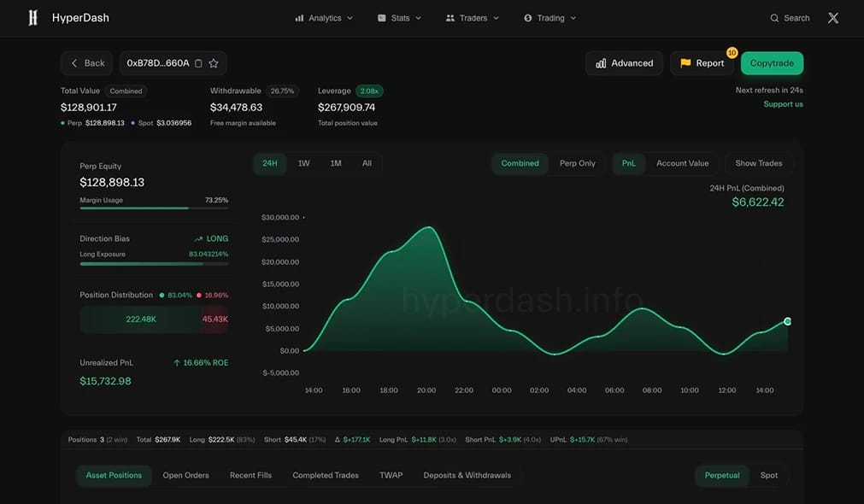864x504 pixels.
Task: Switch chart to Perp Only
Action: coord(578,163)
